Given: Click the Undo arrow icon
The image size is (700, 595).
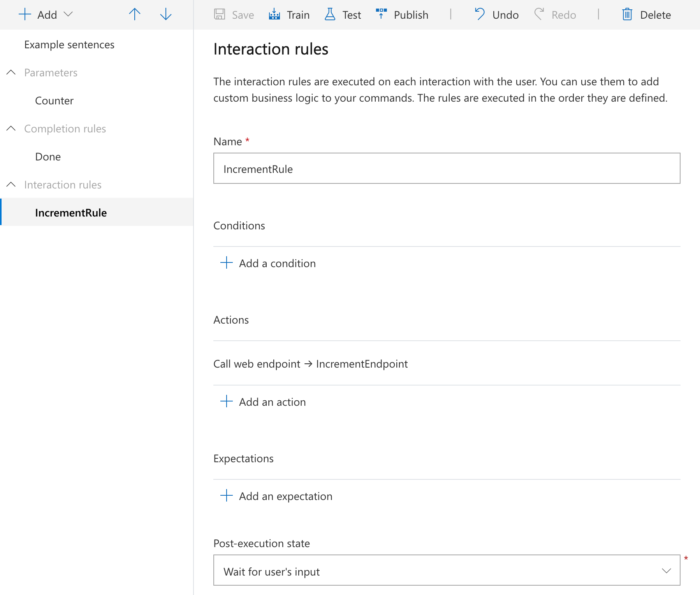Looking at the screenshot, I should [480, 14].
